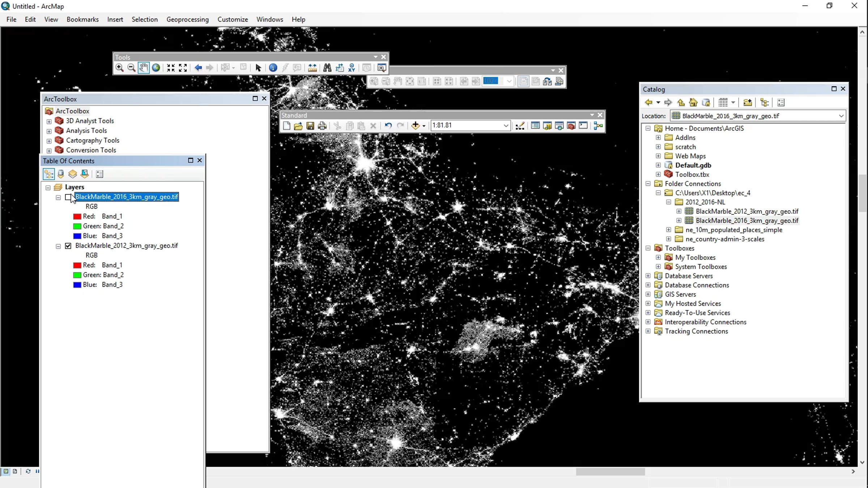Select the Zoom In tool
This screenshot has width=868, height=488.
coord(119,68)
